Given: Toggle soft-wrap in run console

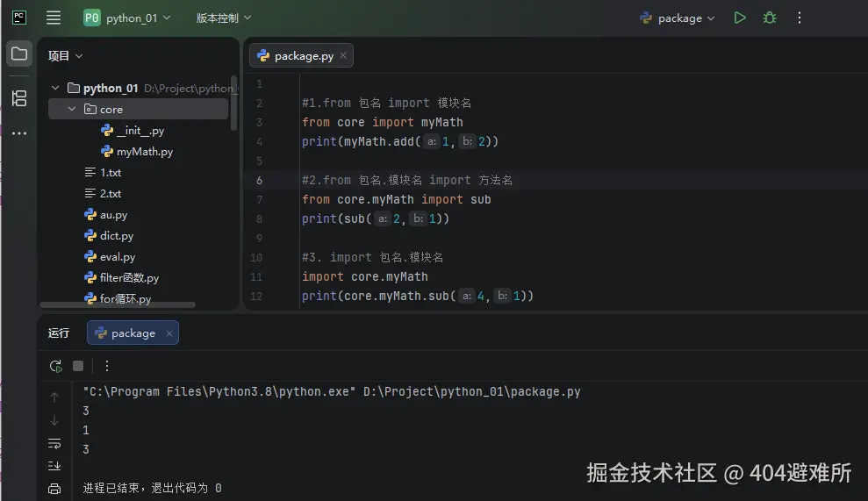Looking at the screenshot, I should (54, 443).
